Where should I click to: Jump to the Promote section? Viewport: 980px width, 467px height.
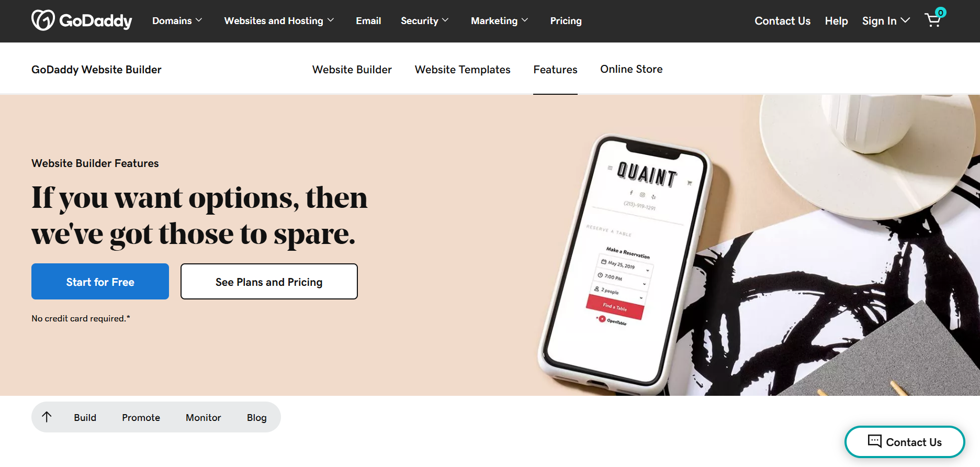[141, 417]
